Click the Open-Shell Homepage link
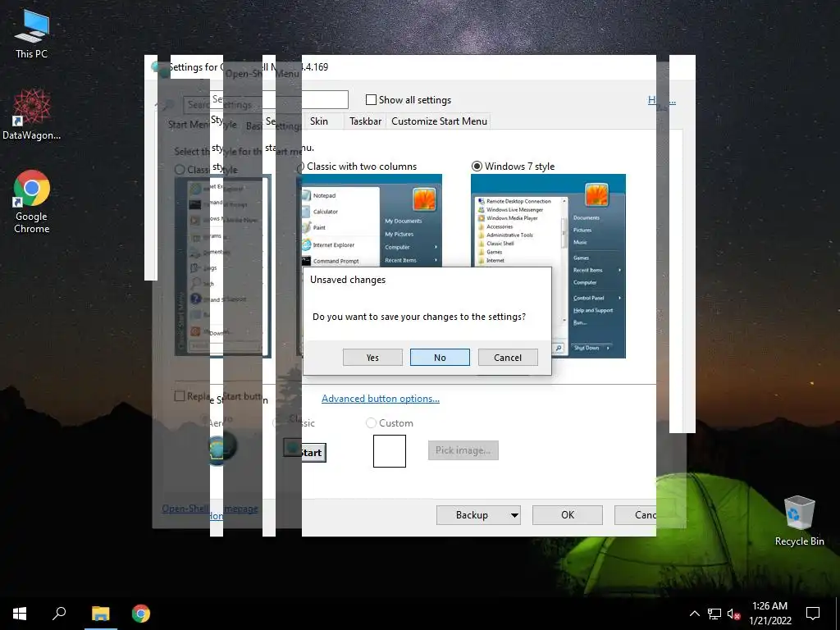Viewport: 840px width, 630px height. [x=210, y=509]
